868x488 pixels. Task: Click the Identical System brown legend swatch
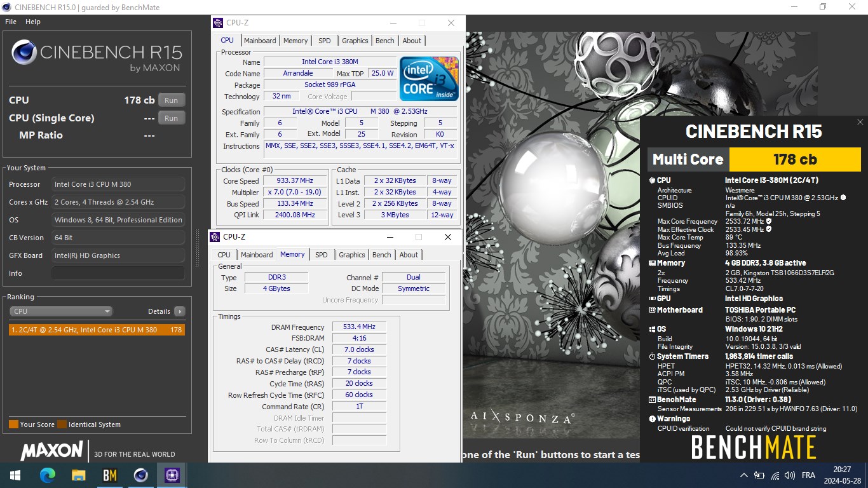pyautogui.click(x=62, y=424)
